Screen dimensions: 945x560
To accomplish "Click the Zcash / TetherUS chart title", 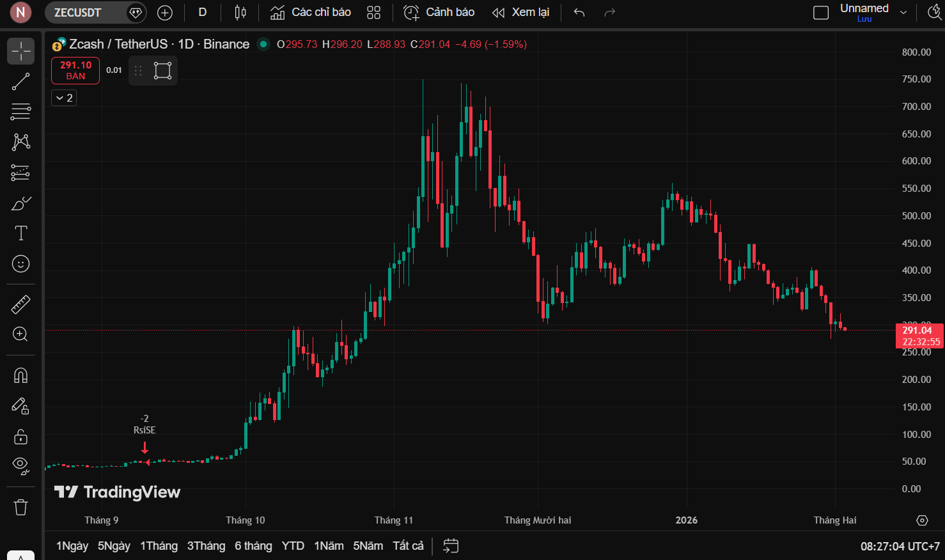I will [x=159, y=44].
